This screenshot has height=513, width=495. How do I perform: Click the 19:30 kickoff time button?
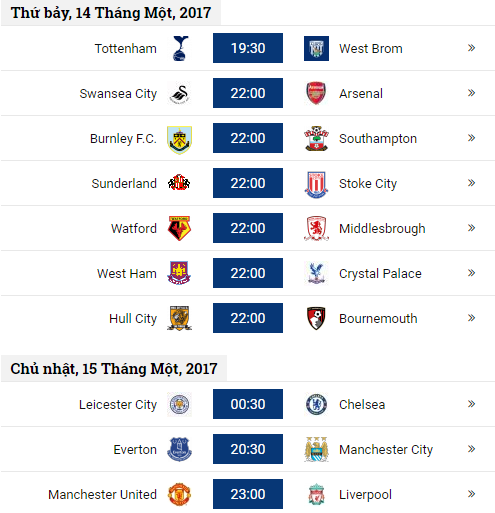pyautogui.click(x=248, y=48)
